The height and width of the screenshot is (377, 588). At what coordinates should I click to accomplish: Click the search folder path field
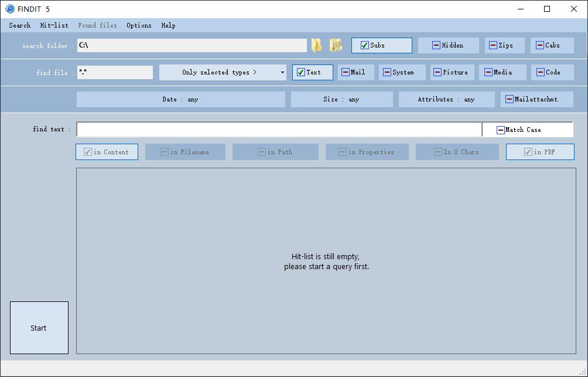coord(192,45)
